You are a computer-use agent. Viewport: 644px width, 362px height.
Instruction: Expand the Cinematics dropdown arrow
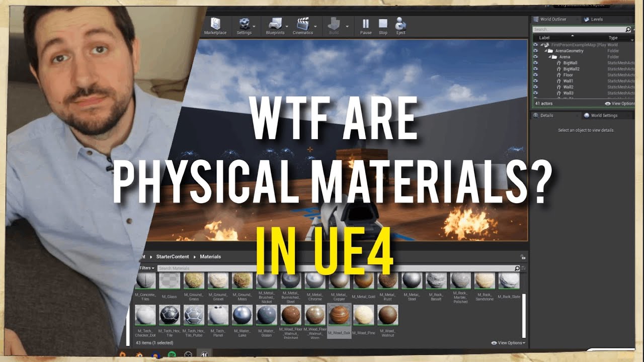(315, 26)
